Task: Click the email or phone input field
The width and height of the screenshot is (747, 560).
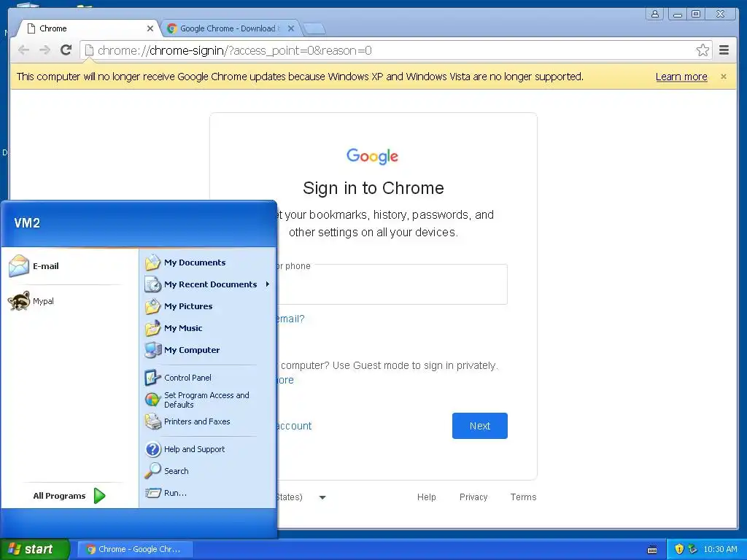Action: [x=392, y=284]
